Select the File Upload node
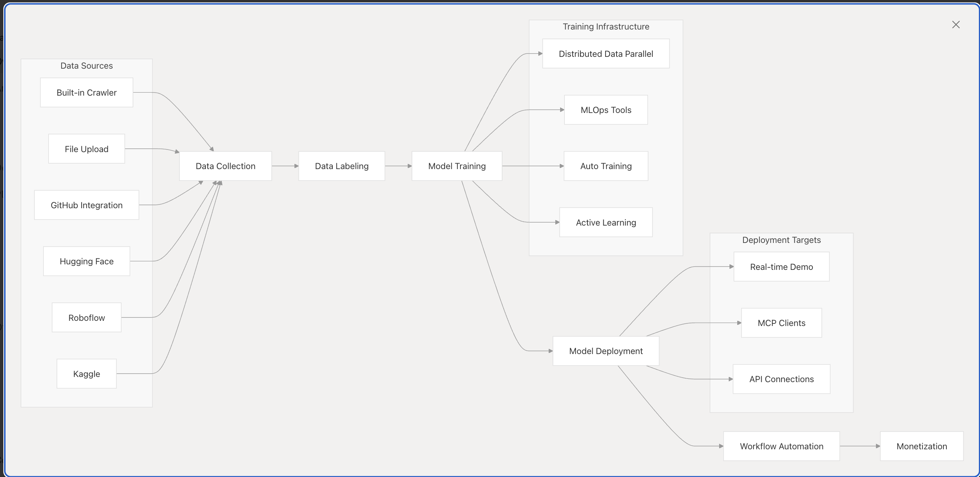 86,149
